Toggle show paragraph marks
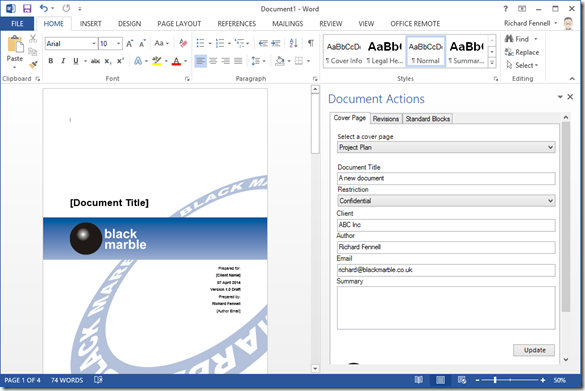This screenshot has height=391, width=585. click(x=310, y=43)
